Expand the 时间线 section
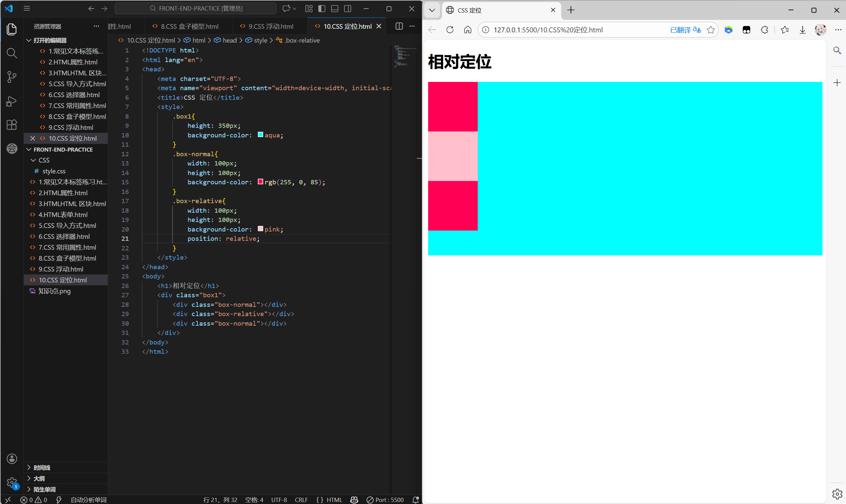The height and width of the screenshot is (504, 846). click(42, 468)
